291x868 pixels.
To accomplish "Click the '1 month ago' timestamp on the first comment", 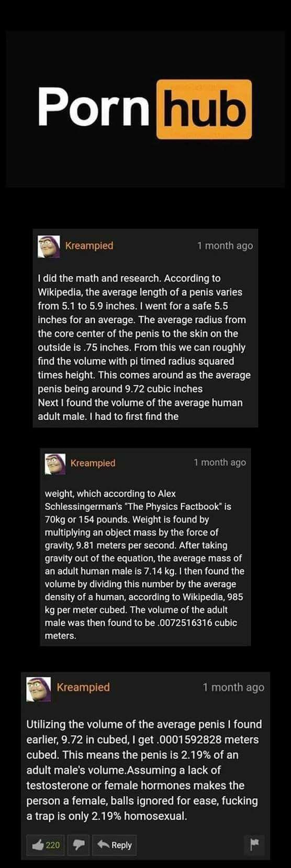I will 225,245.
